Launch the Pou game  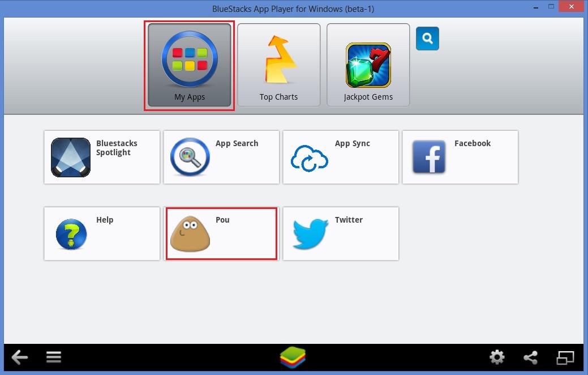pyautogui.click(x=221, y=233)
